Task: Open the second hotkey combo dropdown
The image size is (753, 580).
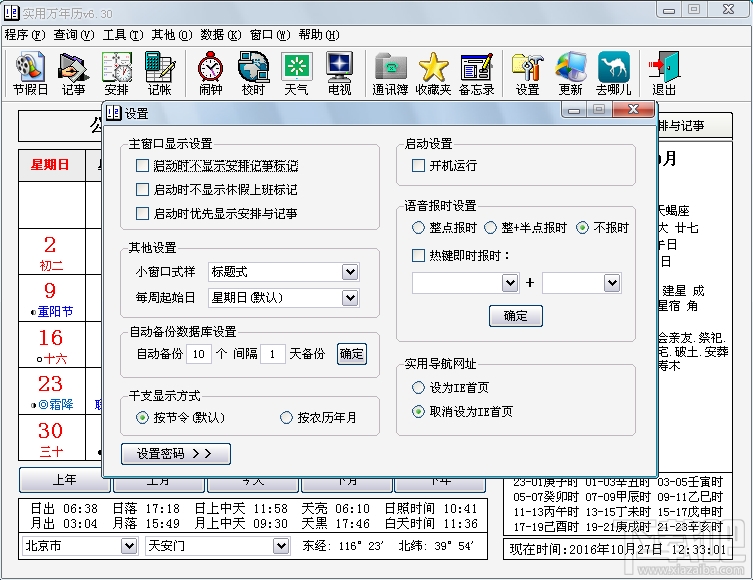Action: [612, 283]
